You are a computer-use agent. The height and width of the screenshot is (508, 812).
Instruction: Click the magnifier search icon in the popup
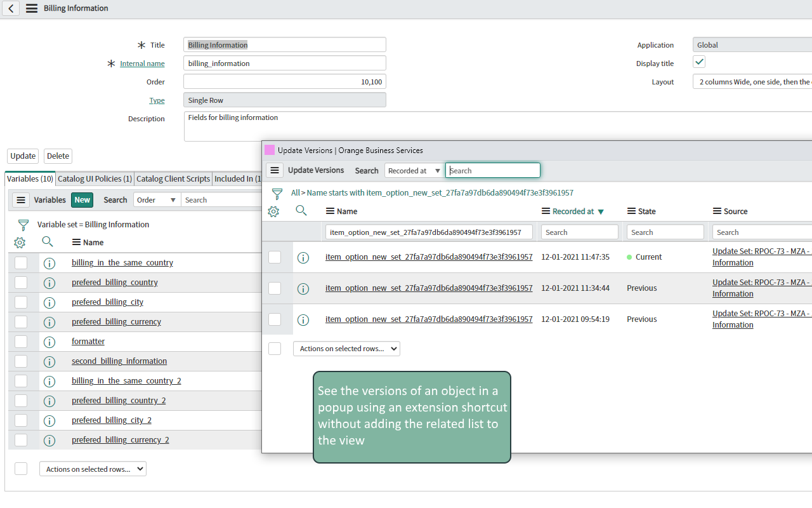301,210
